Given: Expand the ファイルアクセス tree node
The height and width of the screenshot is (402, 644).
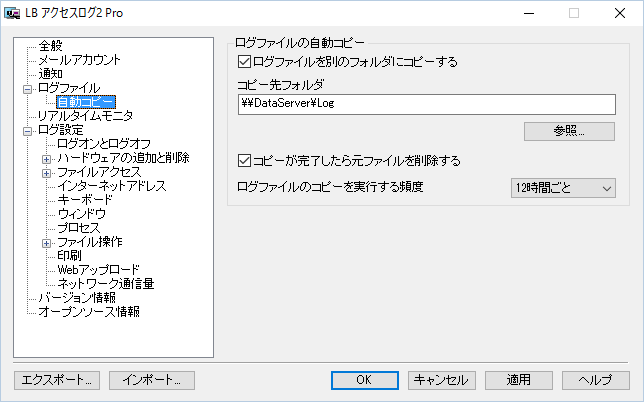Looking at the screenshot, I should 47,172.
